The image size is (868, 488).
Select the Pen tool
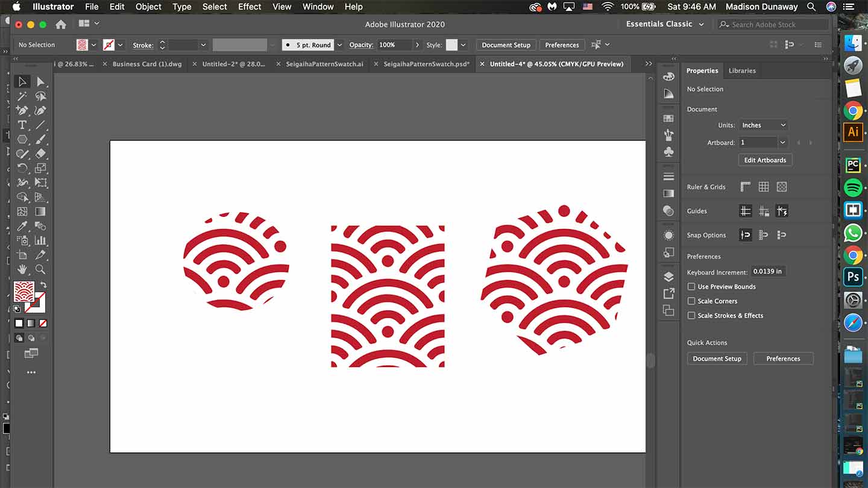22,111
